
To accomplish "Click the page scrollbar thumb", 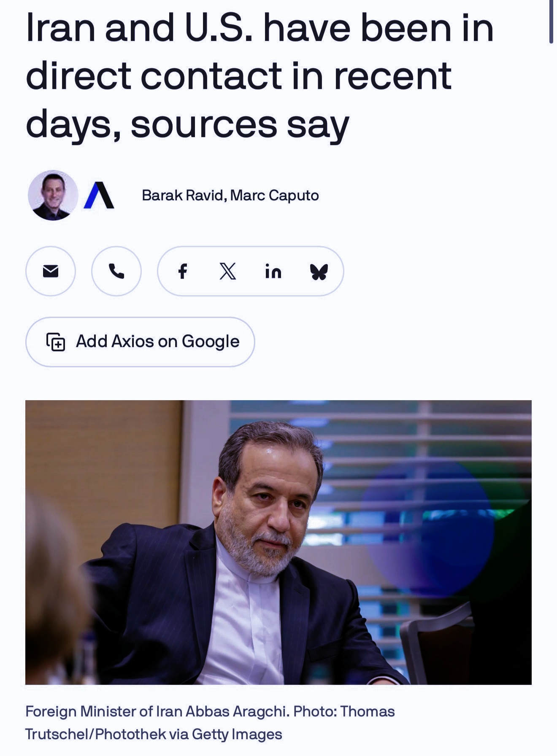I will point(551,22).
